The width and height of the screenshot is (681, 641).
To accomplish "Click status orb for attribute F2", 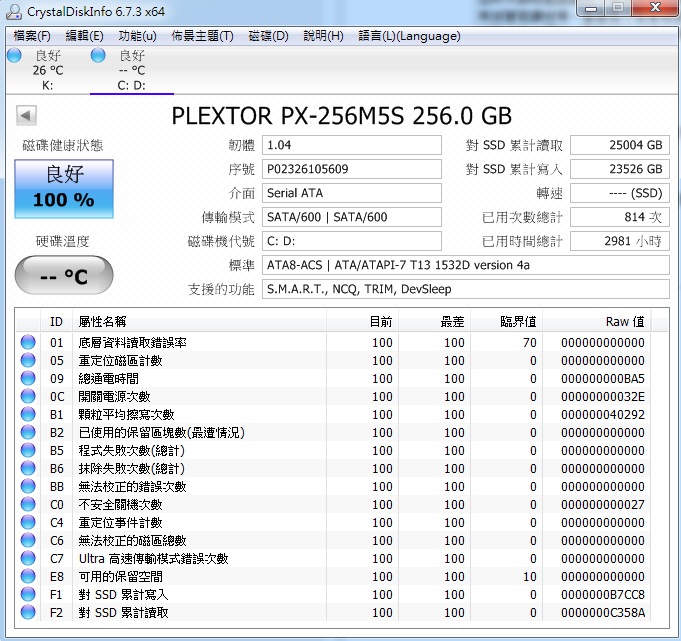I will tap(28, 612).
